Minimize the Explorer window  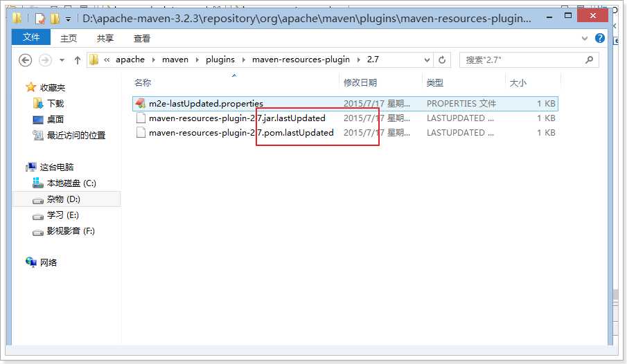click(549, 17)
